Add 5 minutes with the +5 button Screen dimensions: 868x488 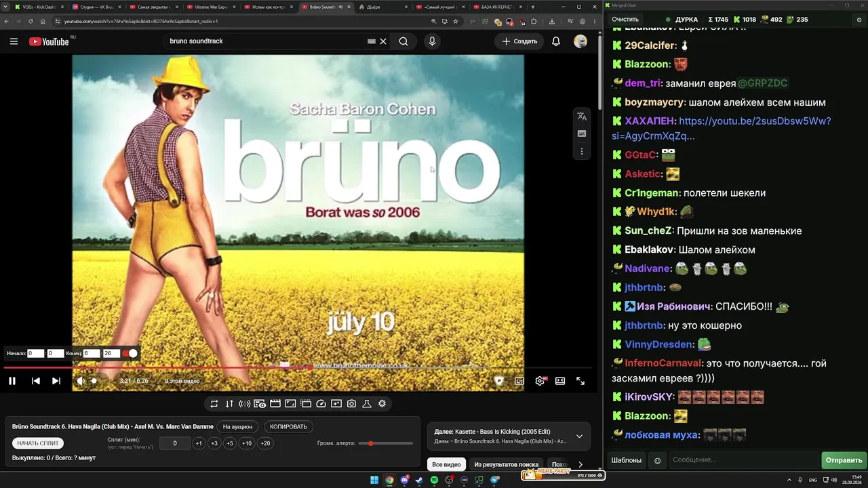point(230,443)
